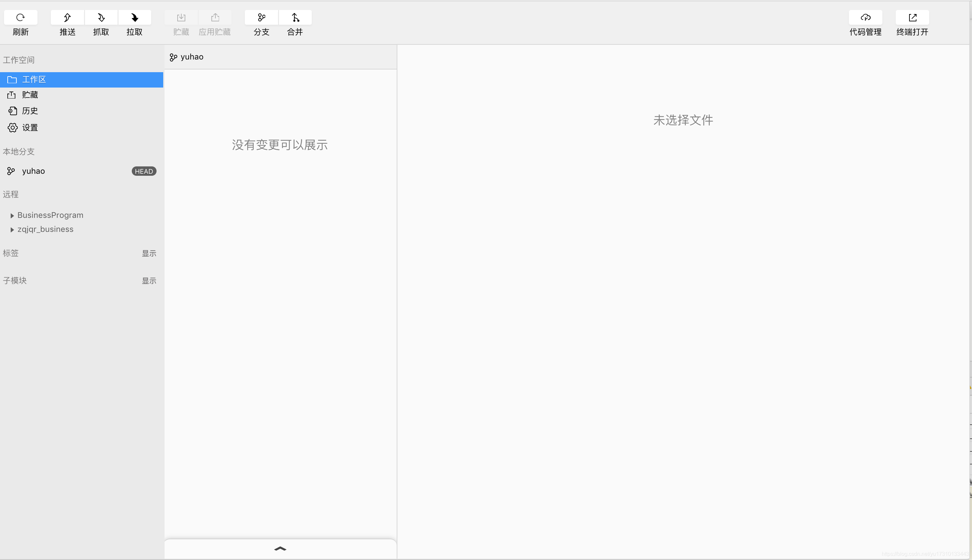Show the 标签 tags section
Image resolution: width=972 pixels, height=560 pixels.
coord(149,253)
